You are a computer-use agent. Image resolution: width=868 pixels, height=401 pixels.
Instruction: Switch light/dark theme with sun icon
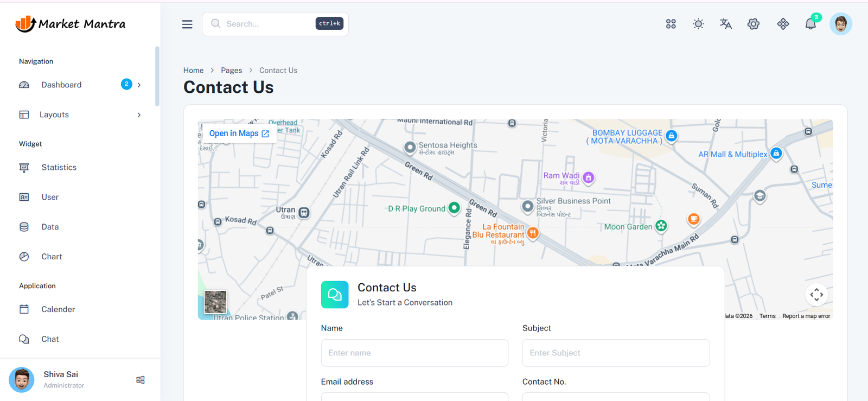(x=698, y=24)
